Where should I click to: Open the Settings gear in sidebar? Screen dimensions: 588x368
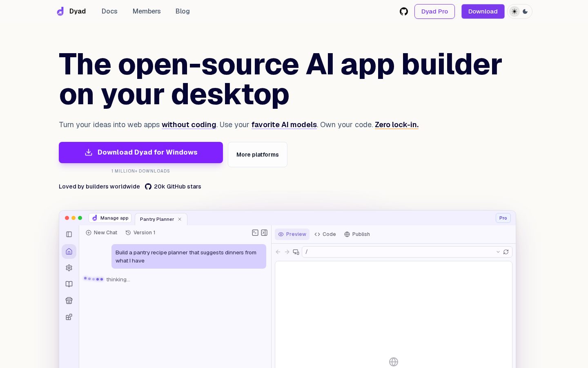point(69,268)
